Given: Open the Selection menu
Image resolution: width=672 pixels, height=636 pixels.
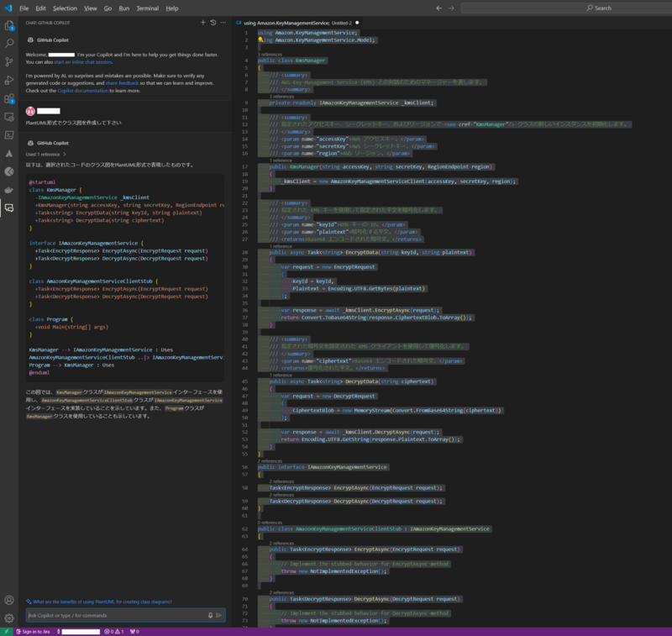Looking at the screenshot, I should point(65,8).
